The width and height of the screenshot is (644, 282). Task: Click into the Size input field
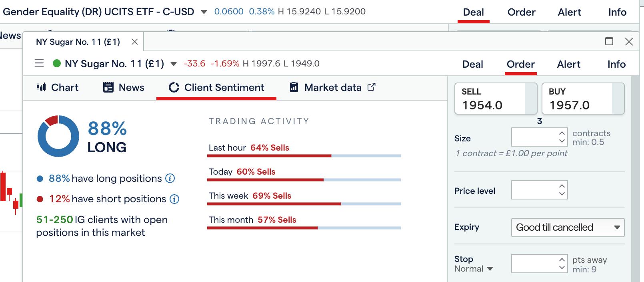(535, 137)
